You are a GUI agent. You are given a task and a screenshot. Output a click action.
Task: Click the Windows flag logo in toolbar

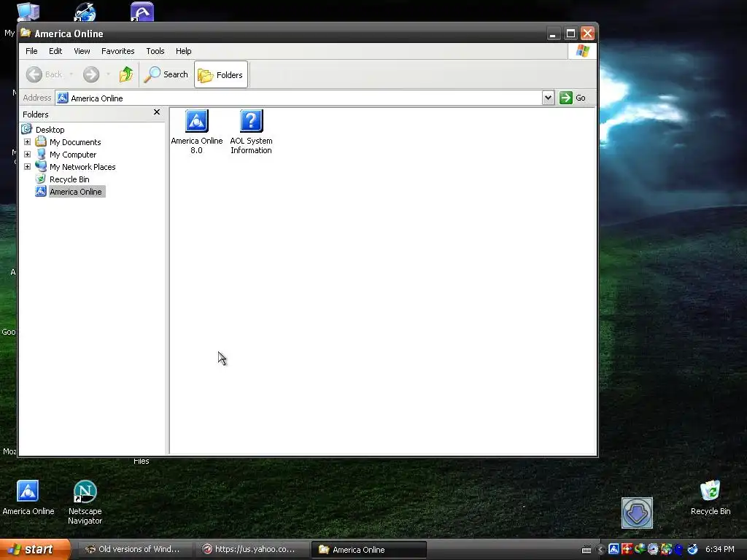pos(582,51)
